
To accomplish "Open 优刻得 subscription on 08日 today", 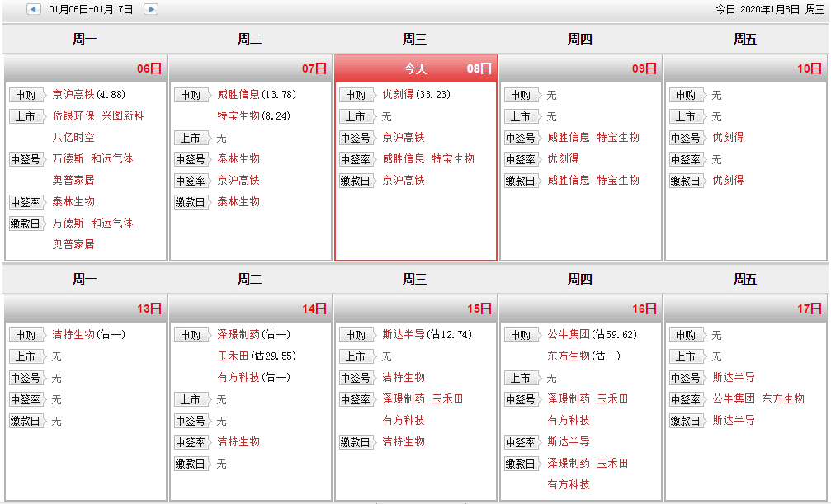I will 398,94.
